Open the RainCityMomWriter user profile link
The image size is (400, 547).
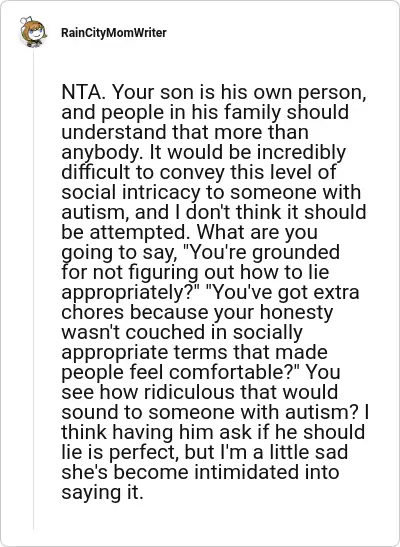114,33
